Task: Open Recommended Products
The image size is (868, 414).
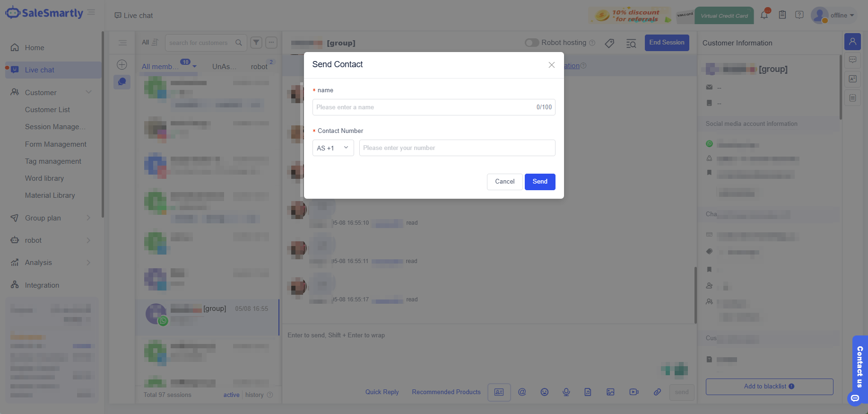Action: [x=446, y=392]
